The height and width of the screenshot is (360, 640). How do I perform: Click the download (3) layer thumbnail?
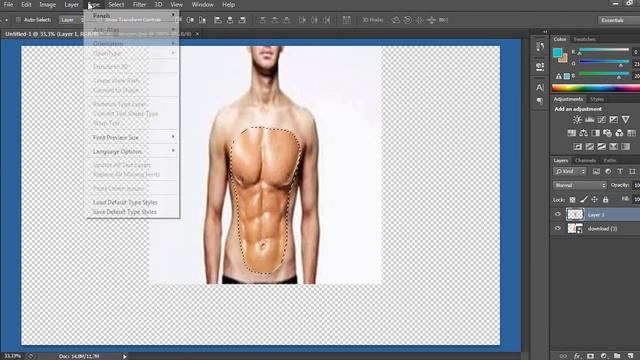pos(575,229)
